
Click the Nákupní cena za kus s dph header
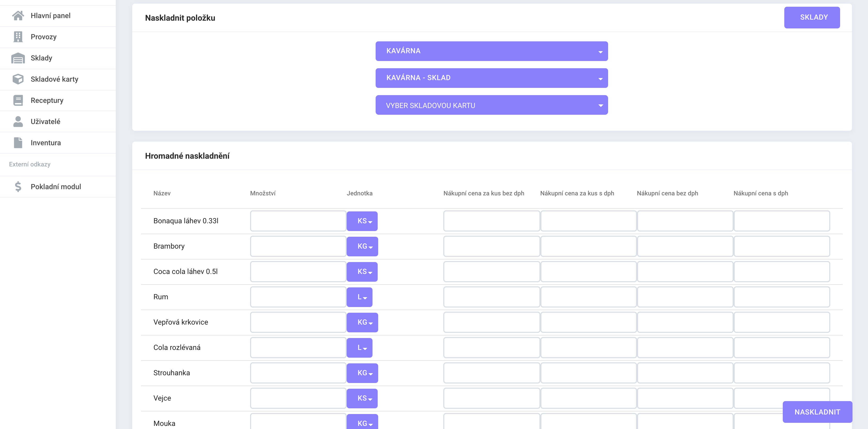577,193
